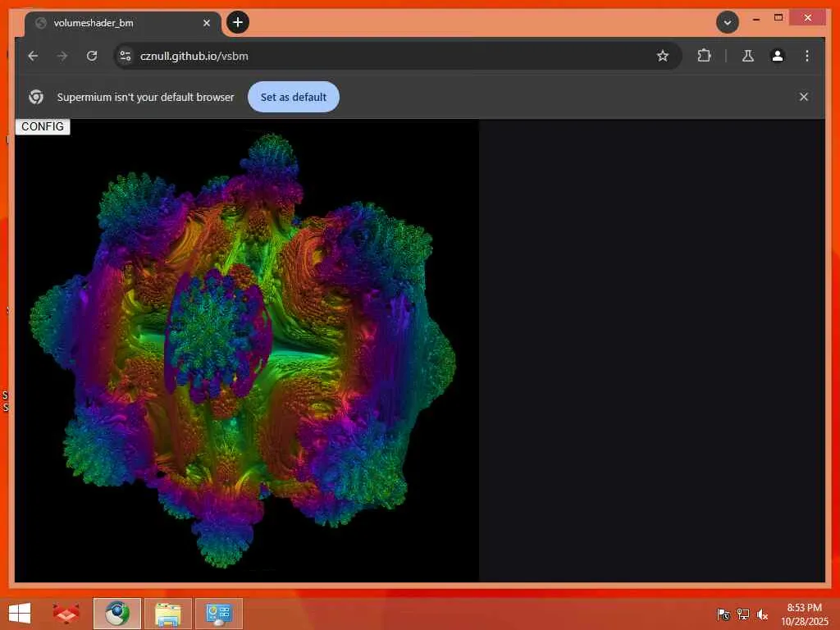The width and height of the screenshot is (840, 630).
Task: Go back to the previous page
Action: [33, 56]
